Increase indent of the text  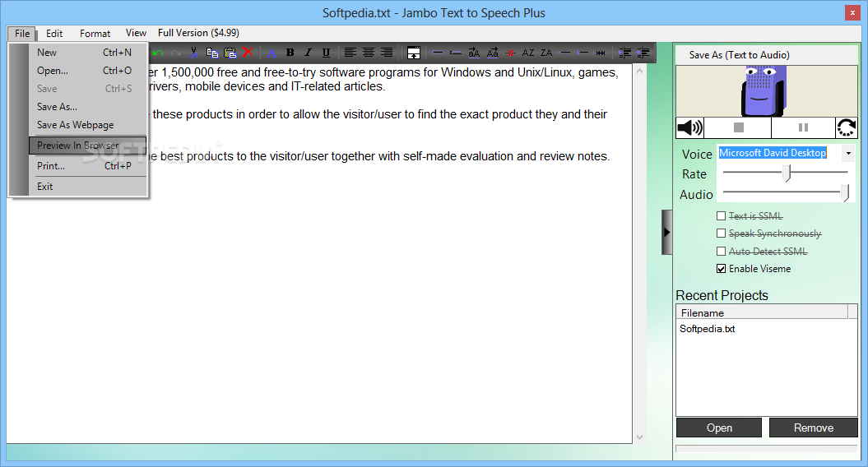pyautogui.click(x=643, y=53)
